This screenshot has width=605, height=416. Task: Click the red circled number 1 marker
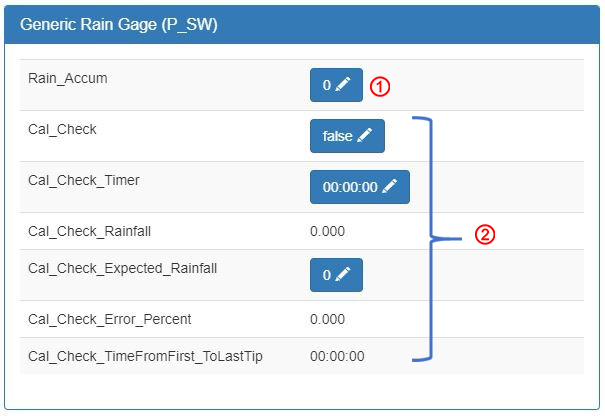[x=380, y=86]
